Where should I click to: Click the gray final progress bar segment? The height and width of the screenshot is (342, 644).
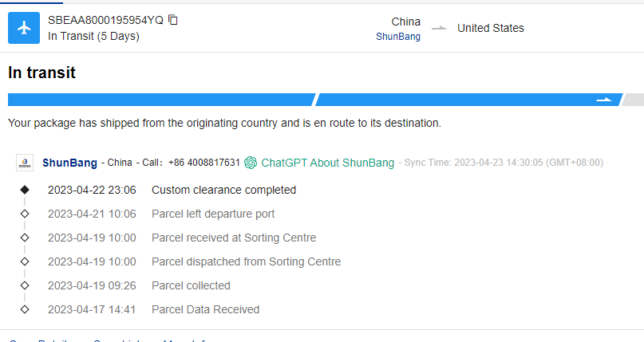(633, 100)
